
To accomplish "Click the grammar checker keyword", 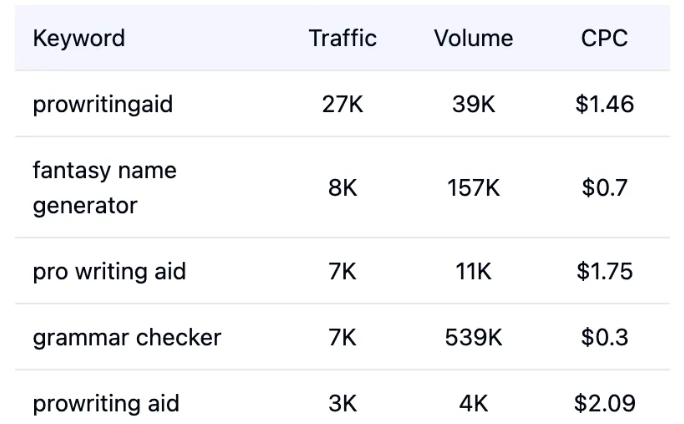I will coord(127,337).
